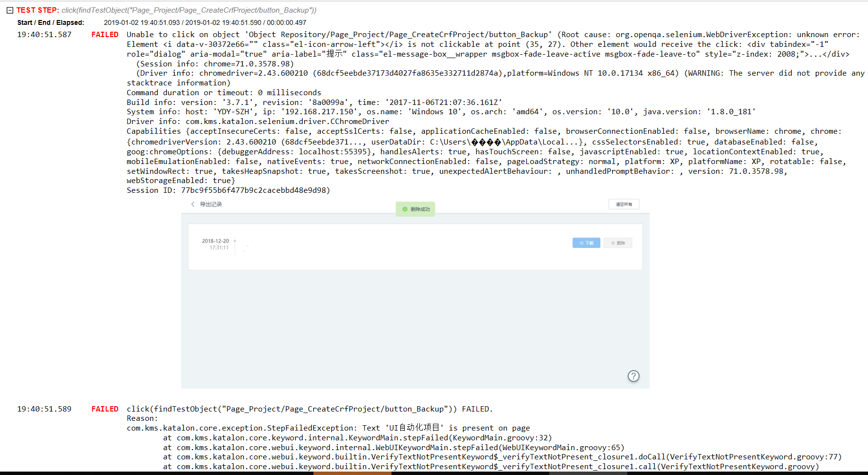Image resolution: width=868 pixels, height=475 pixels.
Task: Click the 19:40:51.589 timestamp
Action: point(44,409)
